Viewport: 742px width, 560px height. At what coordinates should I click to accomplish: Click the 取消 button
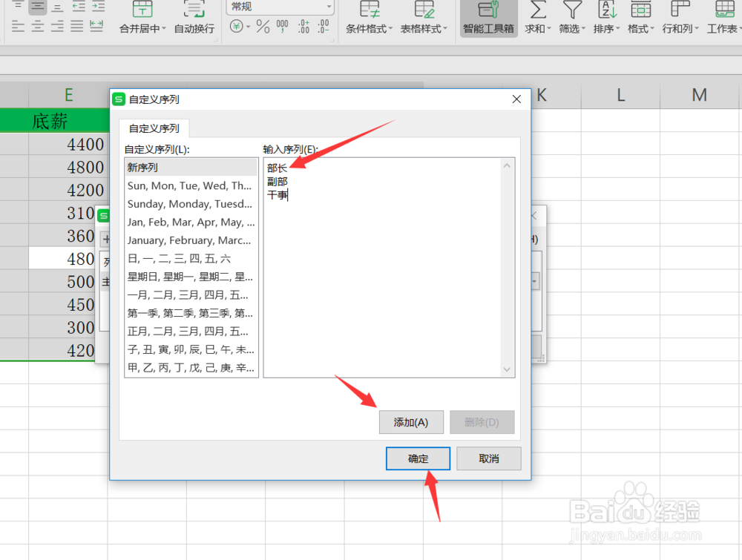[x=489, y=458]
